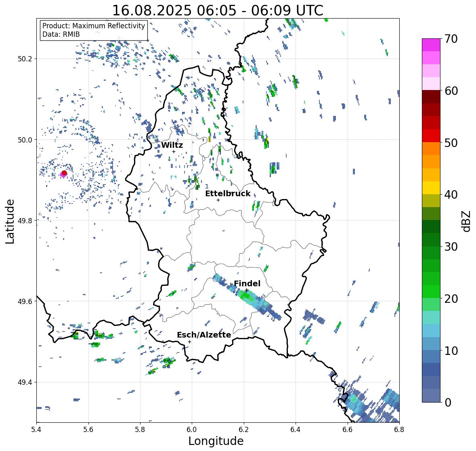Click the 70 tick on the colorbar
The height and width of the screenshot is (451, 476).
click(x=451, y=39)
